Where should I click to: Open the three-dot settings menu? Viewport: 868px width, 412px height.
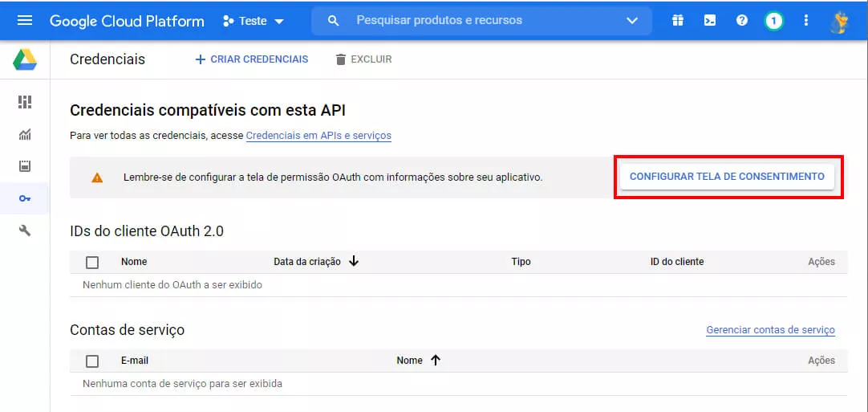pyautogui.click(x=806, y=21)
